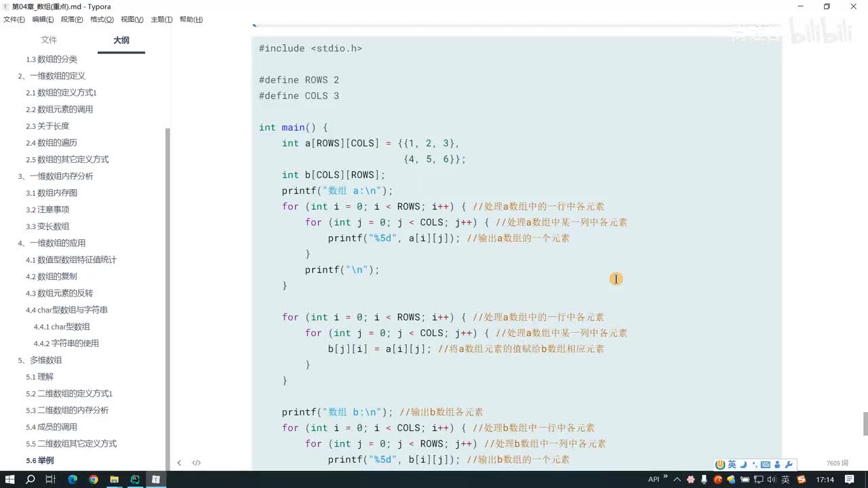The width and height of the screenshot is (868, 488).
Task: Open the 格式(O) menu
Action: [102, 20]
